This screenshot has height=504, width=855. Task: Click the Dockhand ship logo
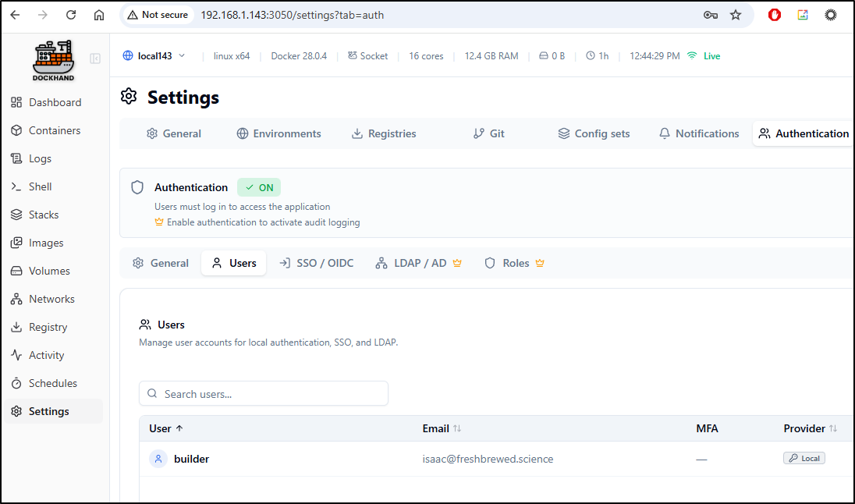(53, 60)
